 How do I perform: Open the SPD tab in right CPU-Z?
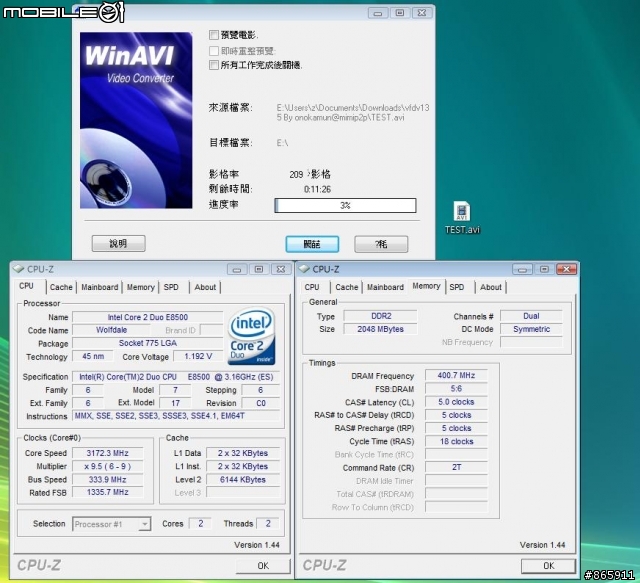coord(457,287)
